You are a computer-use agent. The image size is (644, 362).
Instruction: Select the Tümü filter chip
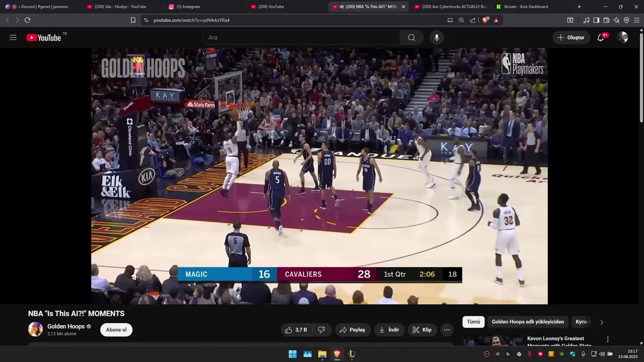[473, 322]
